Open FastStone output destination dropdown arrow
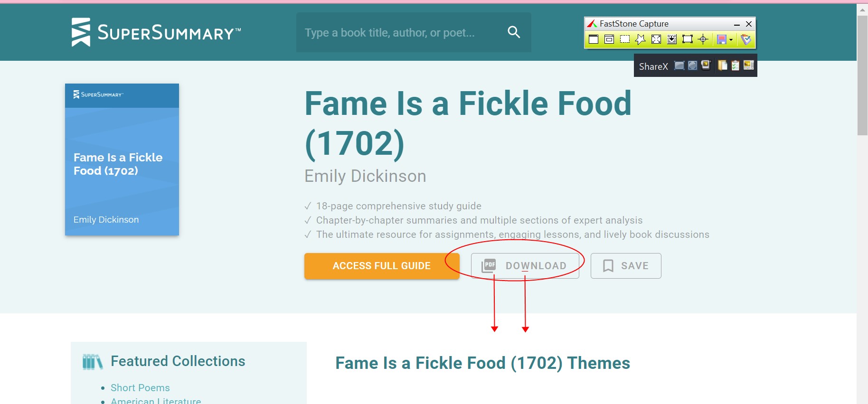This screenshot has height=404, width=868. 731,39
